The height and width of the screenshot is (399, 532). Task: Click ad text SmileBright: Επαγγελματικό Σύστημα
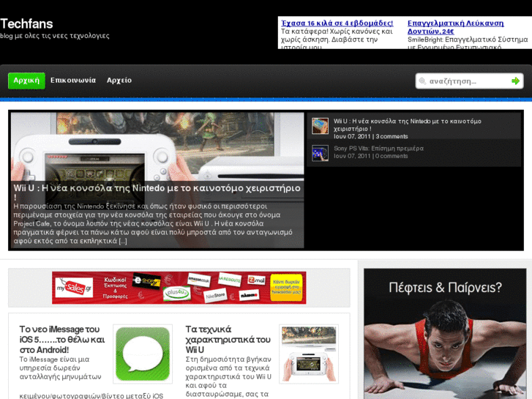(468, 42)
